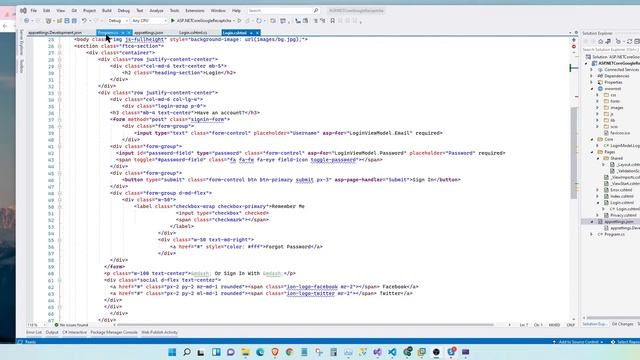
Task: Open Microsoft Edge from the taskbar
Action: point(260,352)
